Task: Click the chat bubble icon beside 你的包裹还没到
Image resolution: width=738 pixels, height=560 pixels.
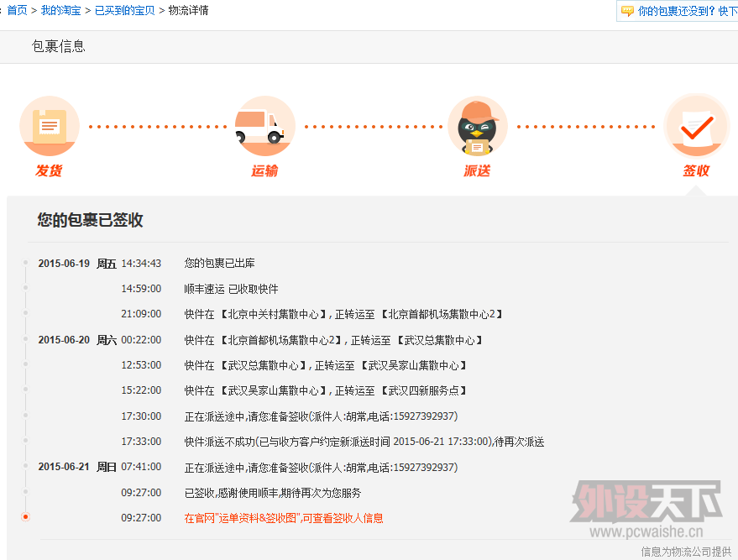Action: (626, 12)
